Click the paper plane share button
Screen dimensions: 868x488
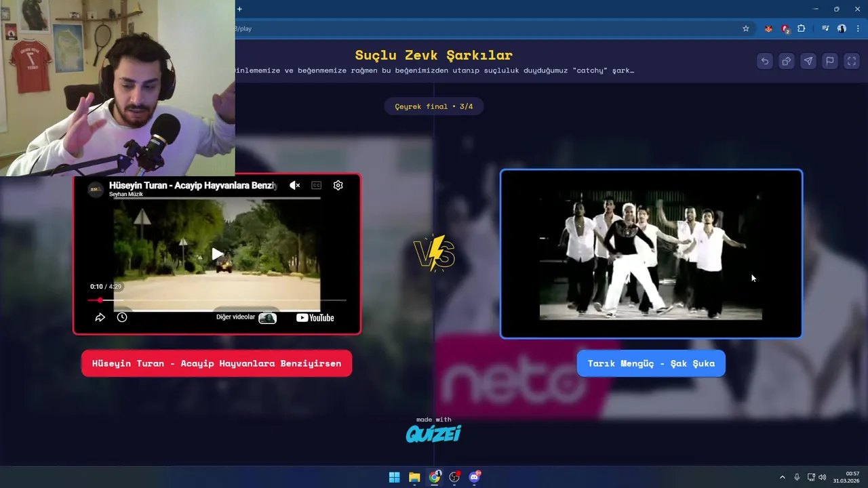click(808, 61)
